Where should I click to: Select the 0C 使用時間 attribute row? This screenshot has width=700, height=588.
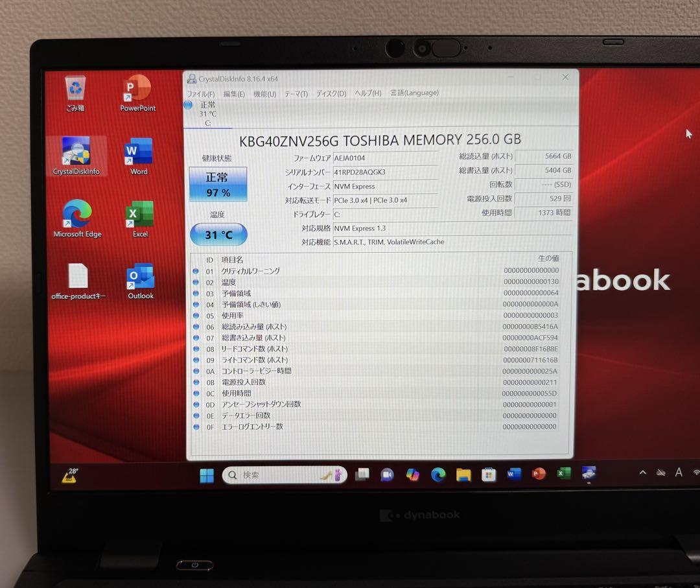click(x=376, y=394)
